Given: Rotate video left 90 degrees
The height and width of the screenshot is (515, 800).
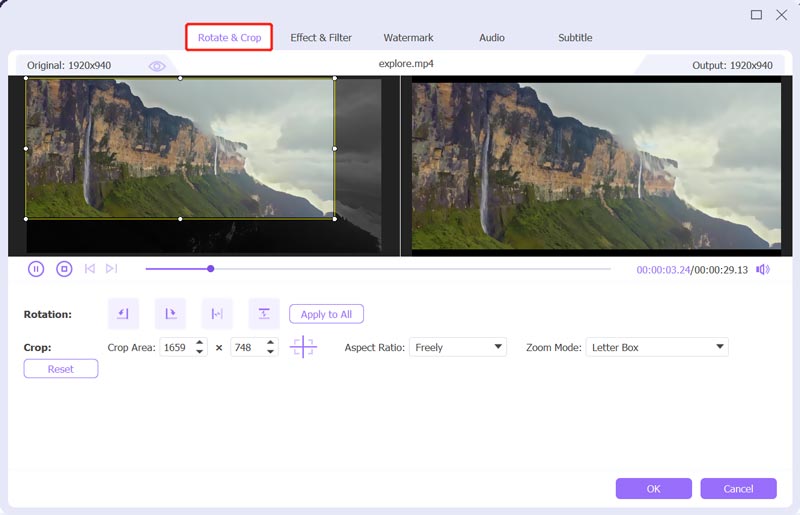Looking at the screenshot, I should point(123,313).
